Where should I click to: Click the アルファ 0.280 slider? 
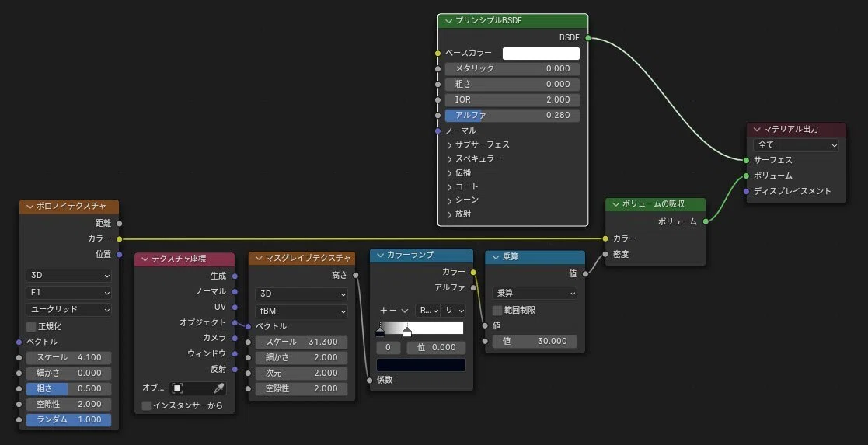tap(512, 115)
